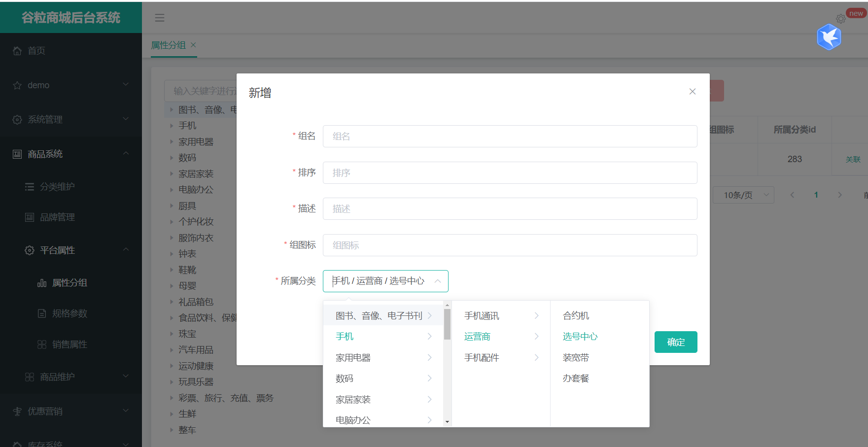Go to the previous page arrow

coord(792,195)
